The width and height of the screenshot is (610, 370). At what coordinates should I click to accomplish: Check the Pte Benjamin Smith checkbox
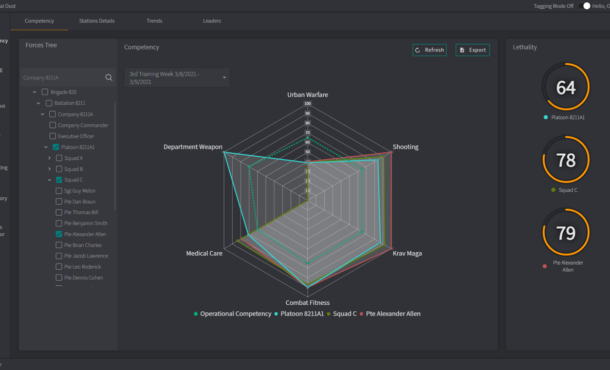point(59,223)
